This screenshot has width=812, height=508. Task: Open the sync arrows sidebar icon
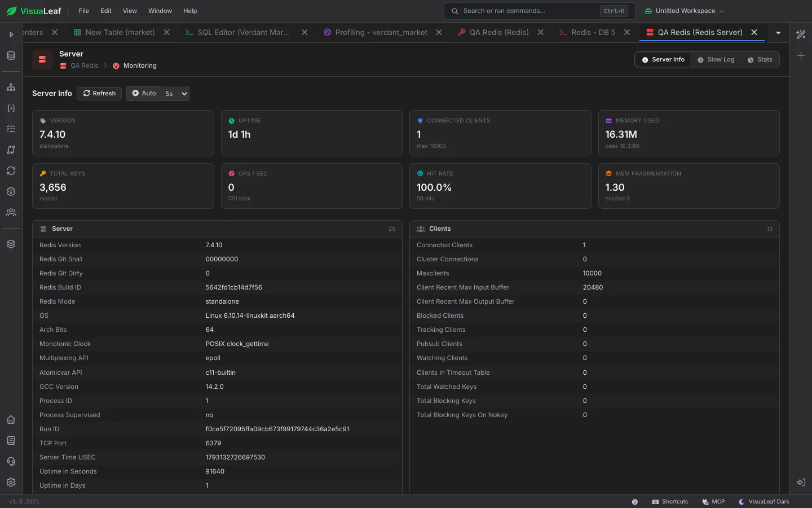(11, 170)
